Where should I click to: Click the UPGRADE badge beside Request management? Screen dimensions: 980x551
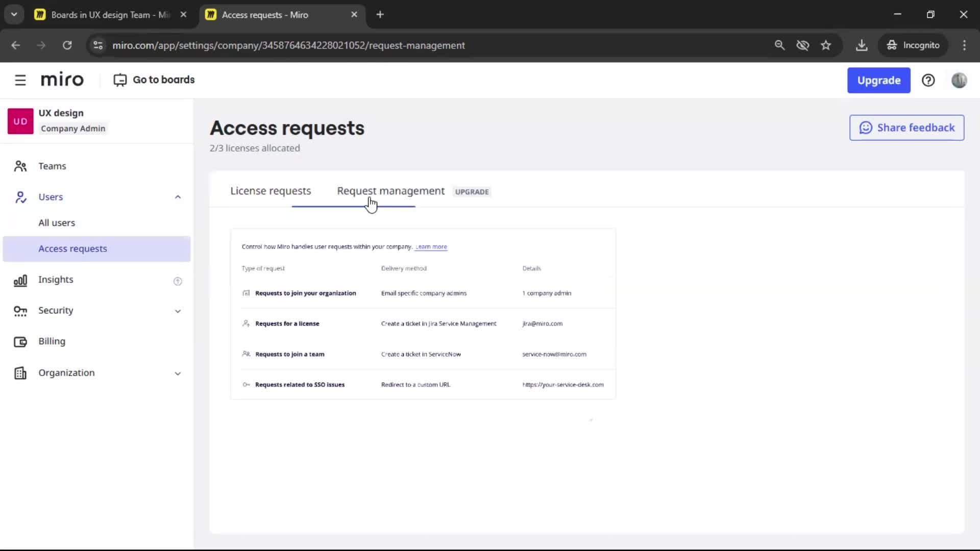tap(472, 192)
